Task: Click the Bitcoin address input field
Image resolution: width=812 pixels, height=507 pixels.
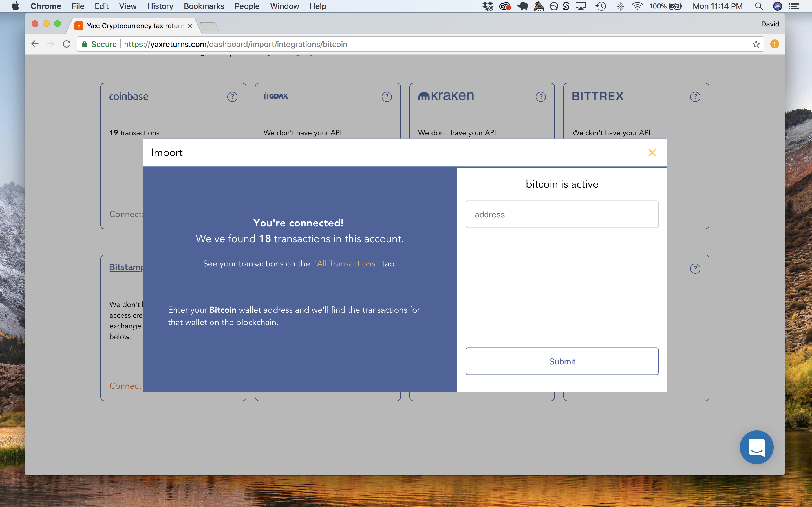Action: pyautogui.click(x=562, y=214)
